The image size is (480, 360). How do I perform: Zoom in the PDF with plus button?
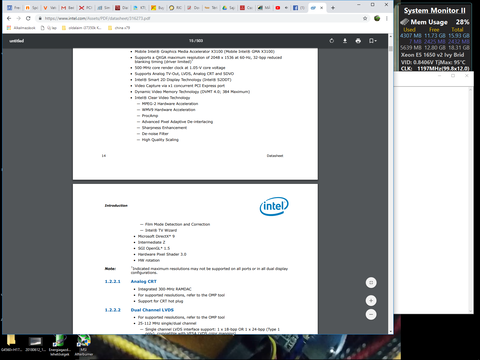371,301
